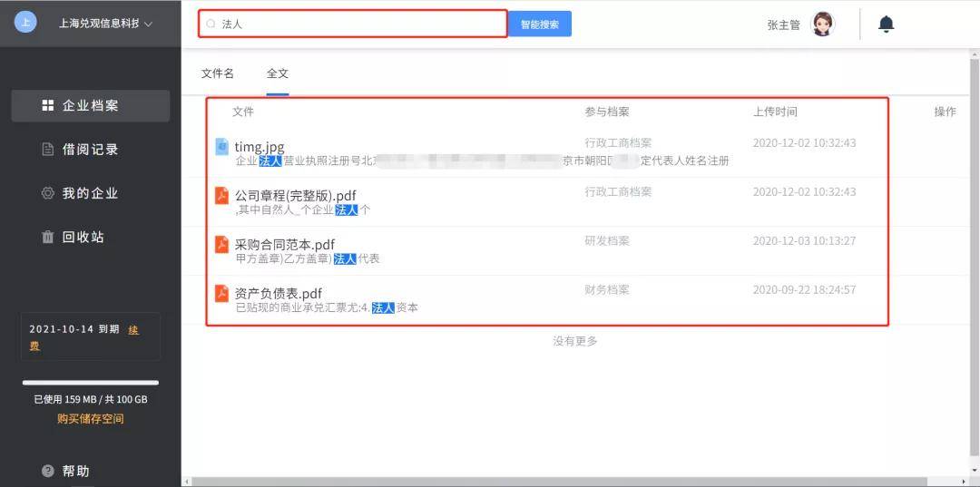Click the grid icon beside 企业档案
The width and height of the screenshot is (980, 487).
pyautogui.click(x=47, y=105)
